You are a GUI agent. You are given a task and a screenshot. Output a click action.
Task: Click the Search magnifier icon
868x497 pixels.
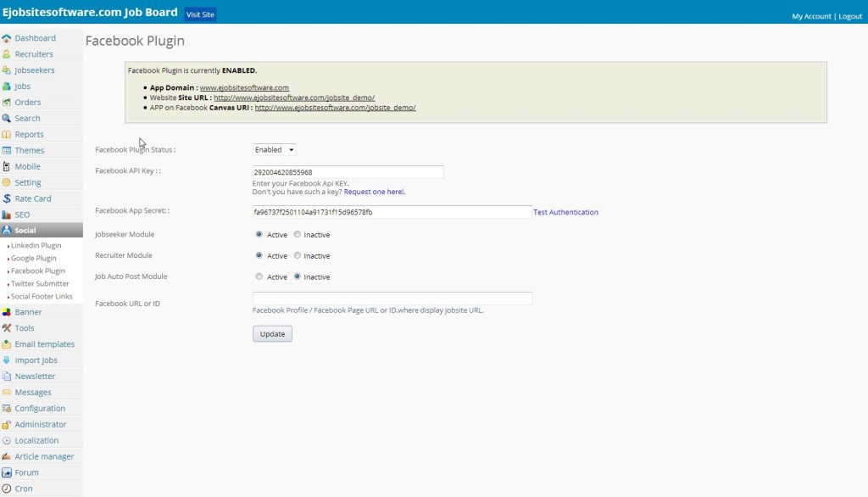coord(7,119)
